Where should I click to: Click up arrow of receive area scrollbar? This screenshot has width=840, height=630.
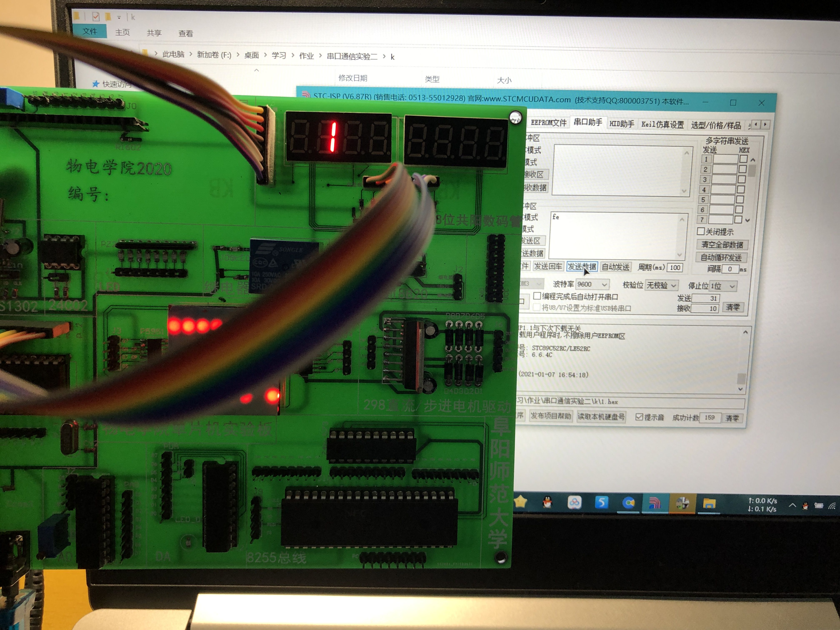point(687,153)
